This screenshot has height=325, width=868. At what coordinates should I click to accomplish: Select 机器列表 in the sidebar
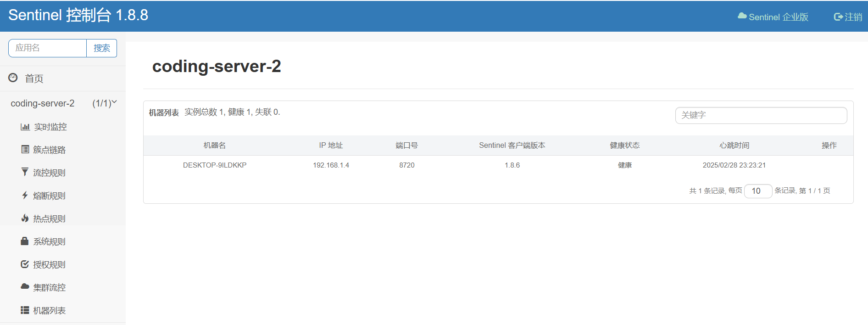coord(49,310)
